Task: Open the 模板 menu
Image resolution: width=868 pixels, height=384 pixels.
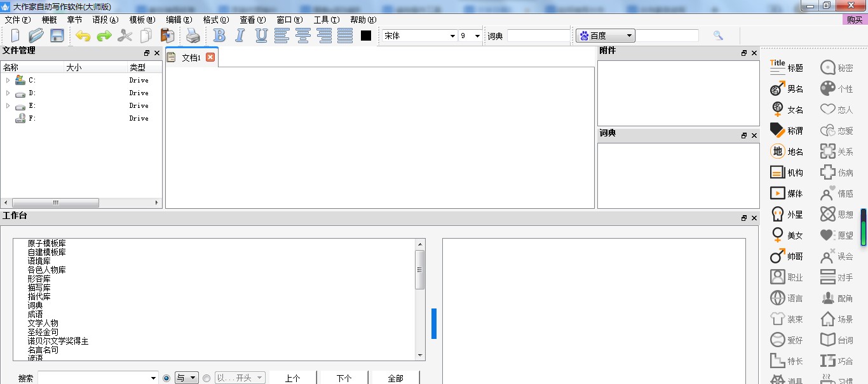Action: point(142,20)
